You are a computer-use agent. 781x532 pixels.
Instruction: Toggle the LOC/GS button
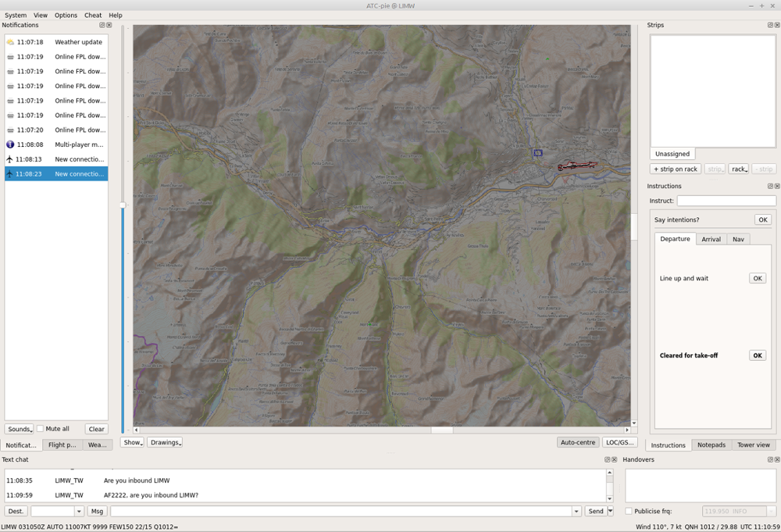619,443
